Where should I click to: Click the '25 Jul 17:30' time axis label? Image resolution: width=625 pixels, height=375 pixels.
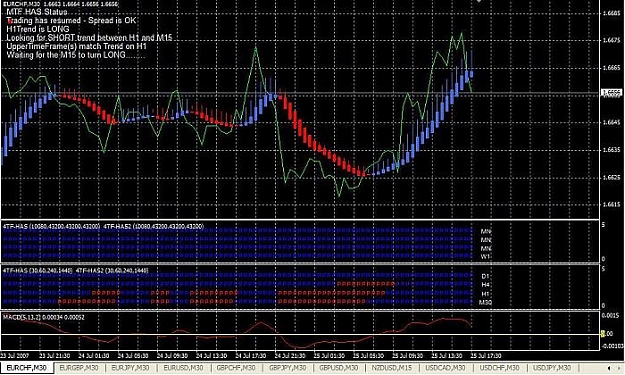(x=485, y=355)
